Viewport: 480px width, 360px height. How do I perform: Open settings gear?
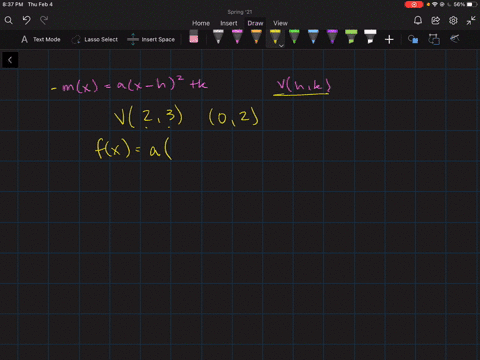453,21
